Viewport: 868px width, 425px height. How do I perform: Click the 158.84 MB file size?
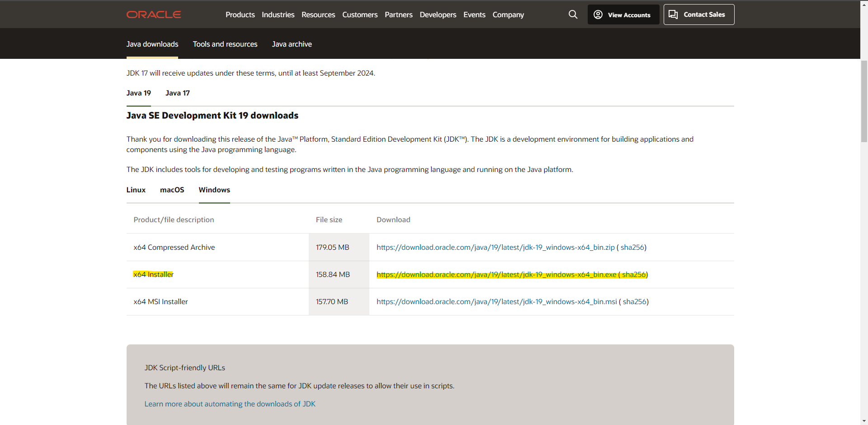coord(333,274)
